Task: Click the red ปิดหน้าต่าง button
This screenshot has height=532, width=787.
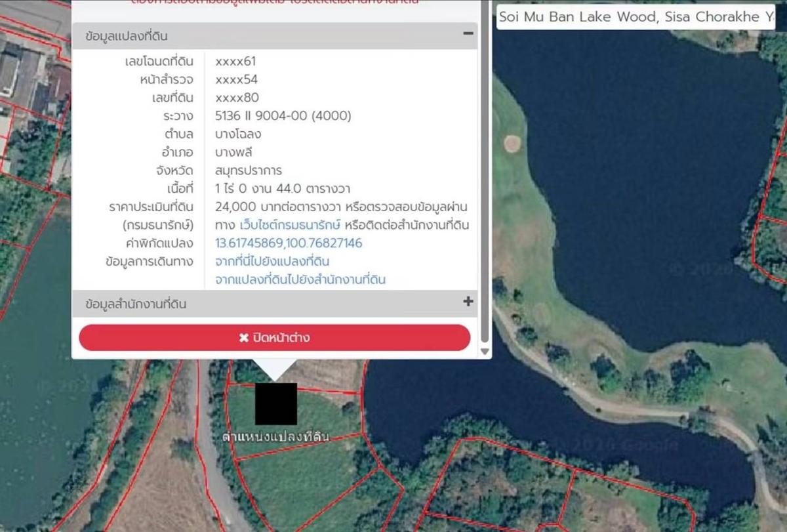Action: [275, 338]
